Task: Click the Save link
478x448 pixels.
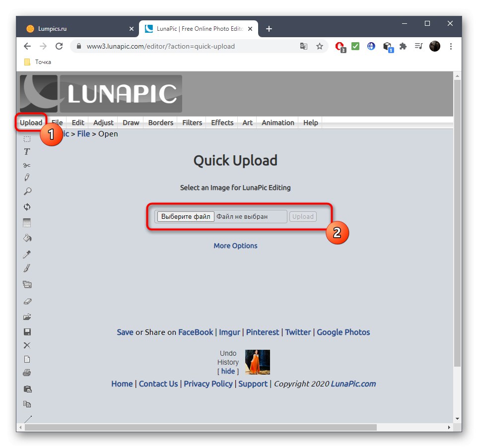Action: [x=125, y=332]
